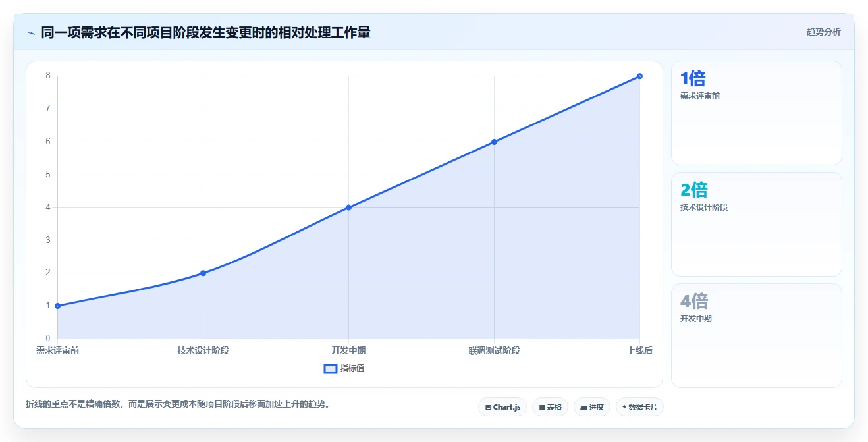The width and height of the screenshot is (868, 442).
Task: Click the 趋势分析 label in header
Action: point(823,32)
